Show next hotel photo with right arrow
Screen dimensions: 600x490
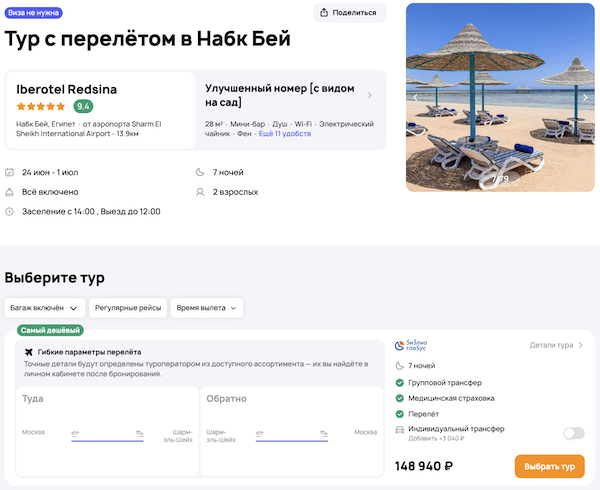[x=585, y=97]
